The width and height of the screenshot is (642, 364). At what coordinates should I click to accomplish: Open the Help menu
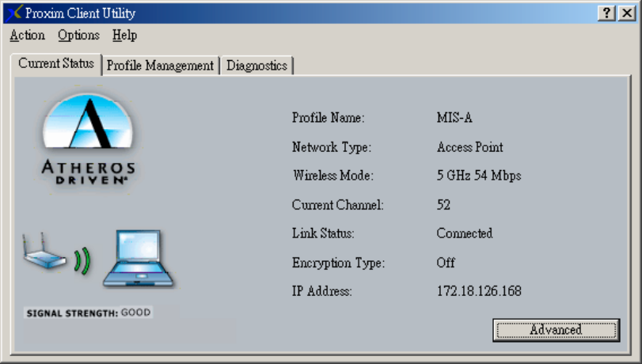click(124, 35)
